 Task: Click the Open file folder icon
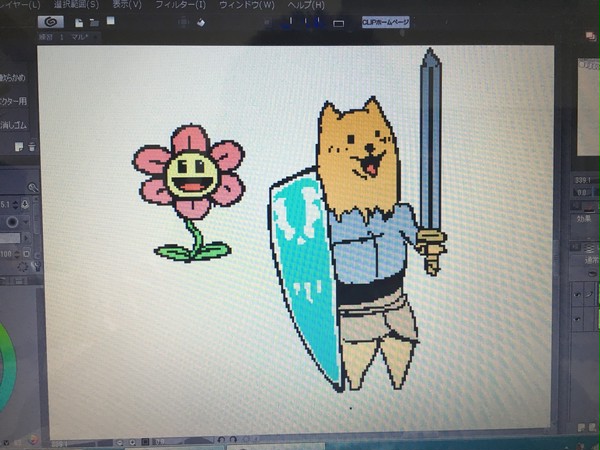pyautogui.click(x=94, y=23)
